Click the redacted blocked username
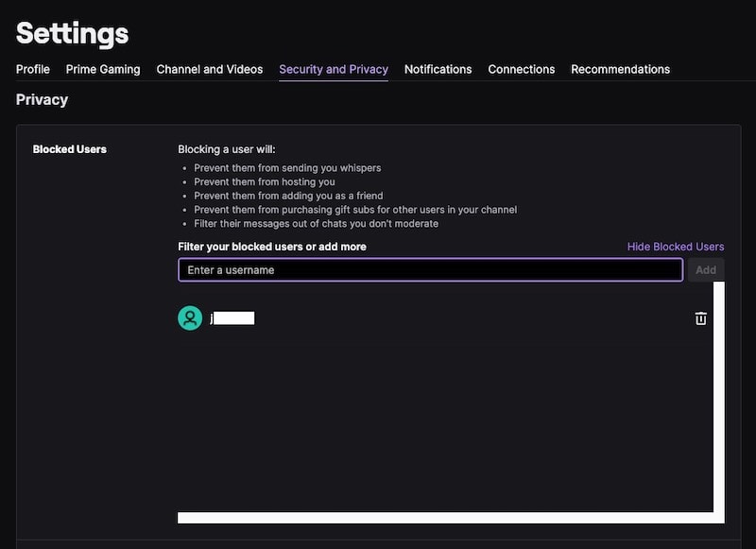Viewport: 756px width, 549px height. click(232, 318)
